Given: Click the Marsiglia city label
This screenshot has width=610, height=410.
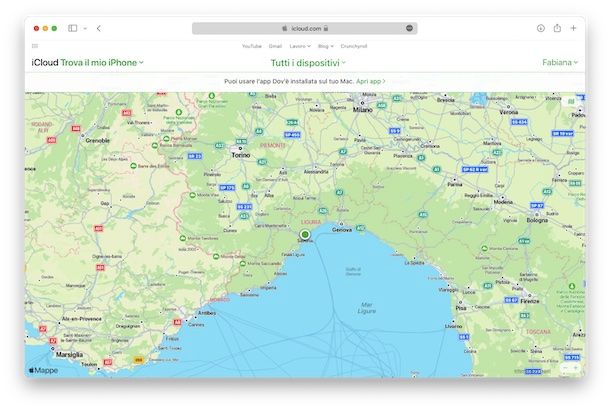Looking at the screenshot, I should 69,354.
